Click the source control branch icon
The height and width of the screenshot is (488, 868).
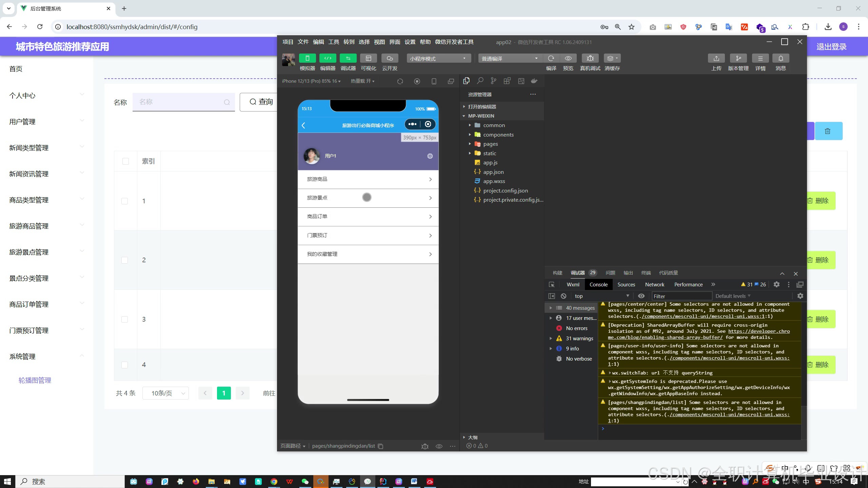click(493, 81)
